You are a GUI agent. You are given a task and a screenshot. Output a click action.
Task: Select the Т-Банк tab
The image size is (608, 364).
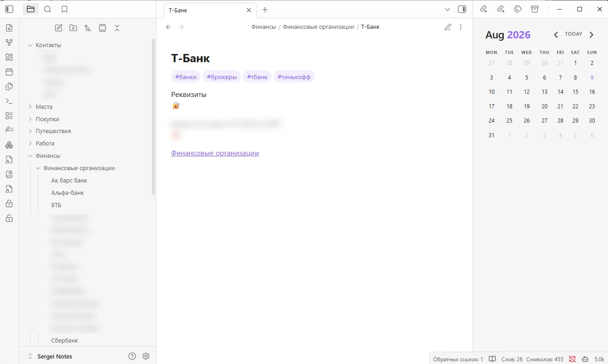[x=210, y=10]
